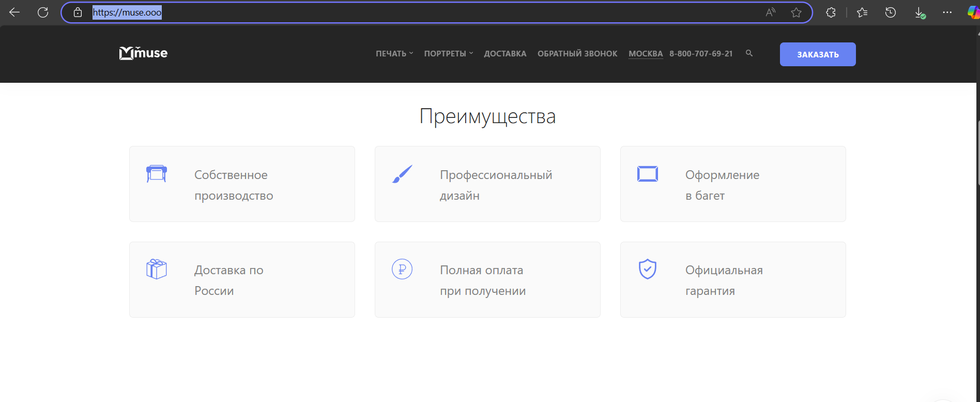Open site search magnifier icon

[x=749, y=53]
